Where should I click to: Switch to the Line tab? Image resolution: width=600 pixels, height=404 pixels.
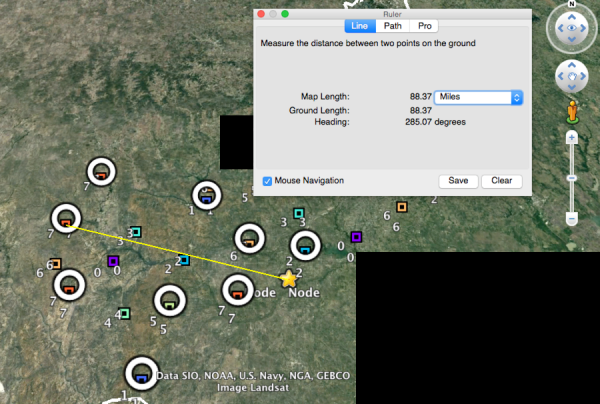click(359, 26)
